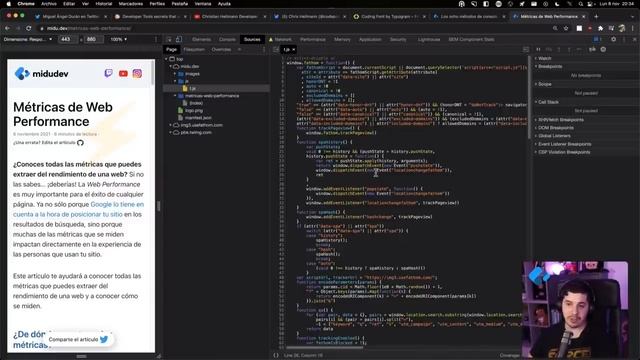Click the viewport width field 443
This screenshot has width=640, height=360.
[x=69, y=40]
